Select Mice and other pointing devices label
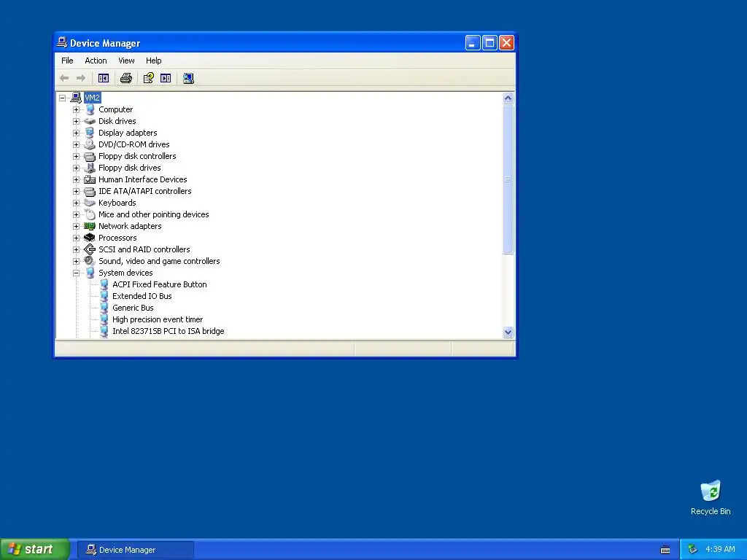Image resolution: width=747 pixels, height=560 pixels. (x=154, y=214)
